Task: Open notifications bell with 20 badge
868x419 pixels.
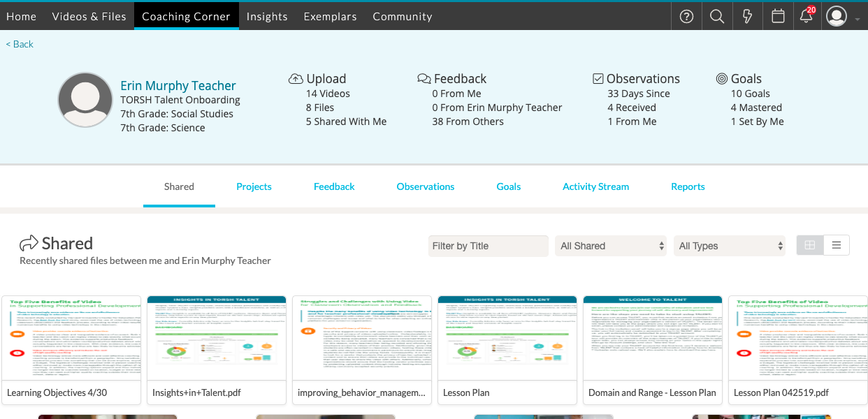Action: click(806, 17)
